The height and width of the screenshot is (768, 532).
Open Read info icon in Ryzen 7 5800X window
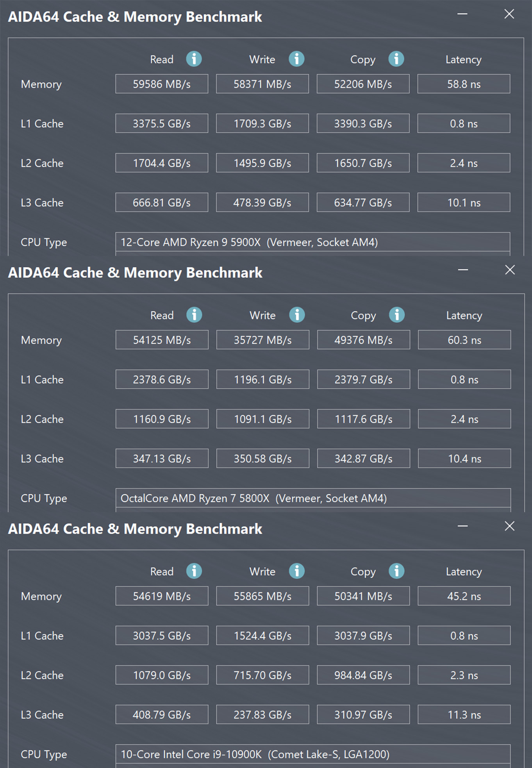194,315
